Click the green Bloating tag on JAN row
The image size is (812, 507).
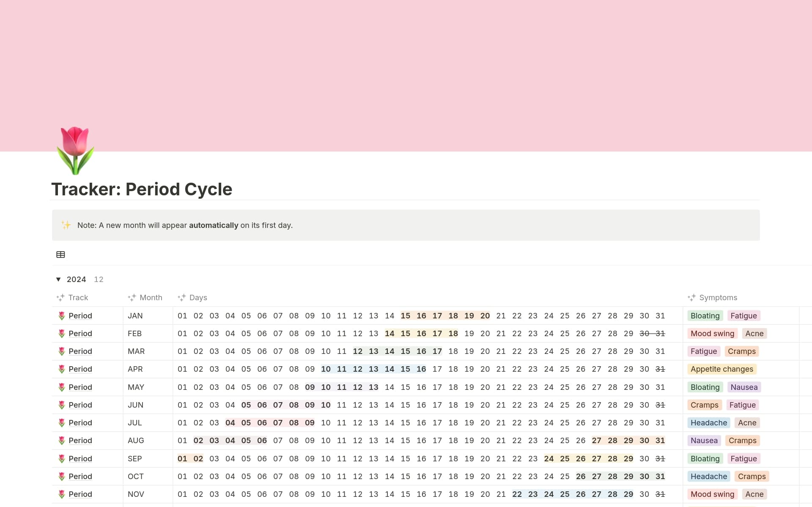(x=705, y=315)
